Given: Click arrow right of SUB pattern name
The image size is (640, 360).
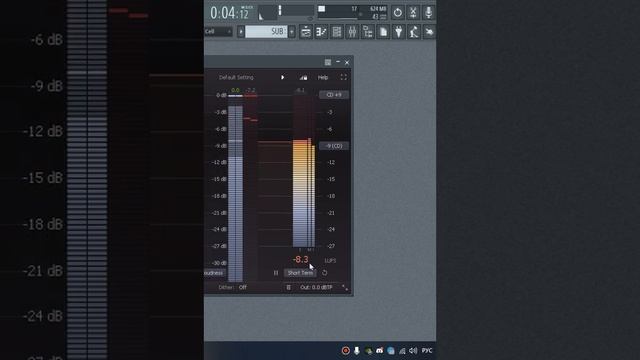Looking at the screenshot, I should pyautogui.click(x=292, y=32).
